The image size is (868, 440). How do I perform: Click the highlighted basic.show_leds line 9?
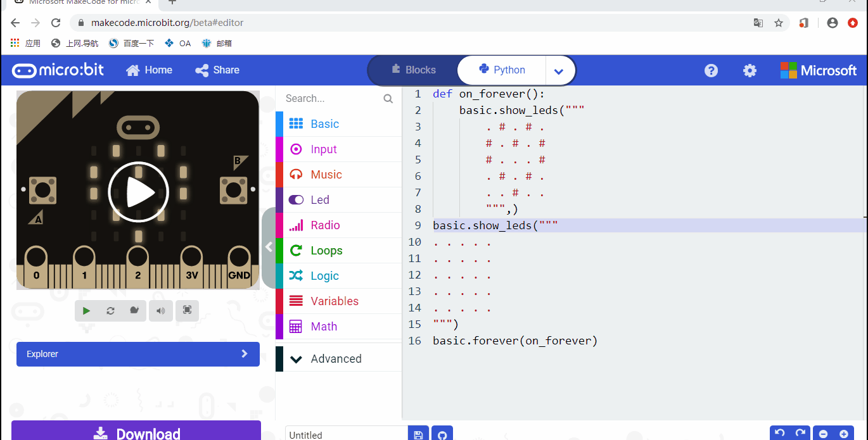[495, 226]
